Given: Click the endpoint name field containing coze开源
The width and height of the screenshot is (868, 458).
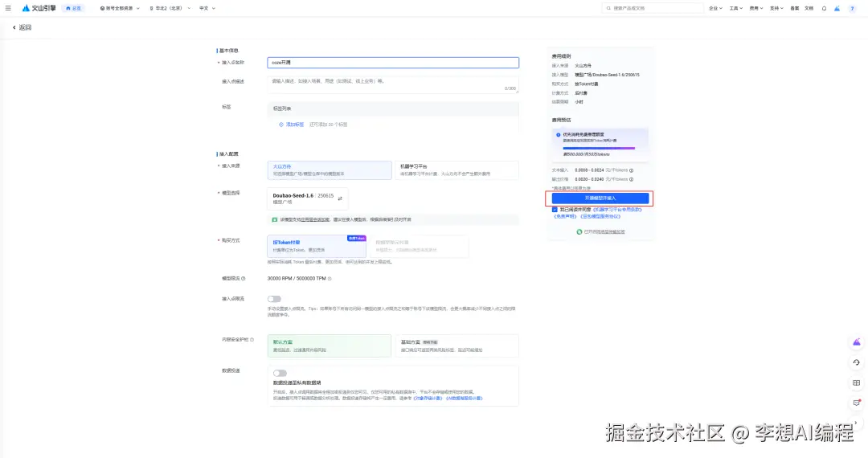Looking at the screenshot, I should (393, 63).
